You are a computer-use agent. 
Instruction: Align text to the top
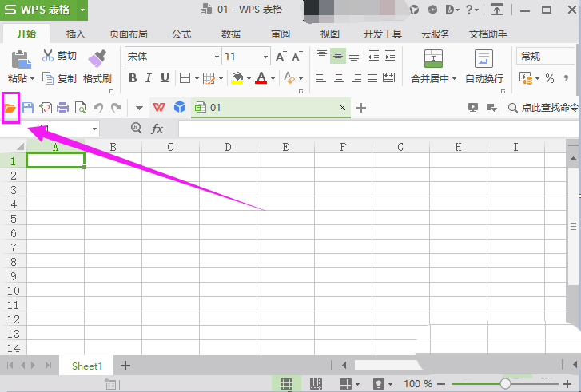pyautogui.click(x=321, y=56)
